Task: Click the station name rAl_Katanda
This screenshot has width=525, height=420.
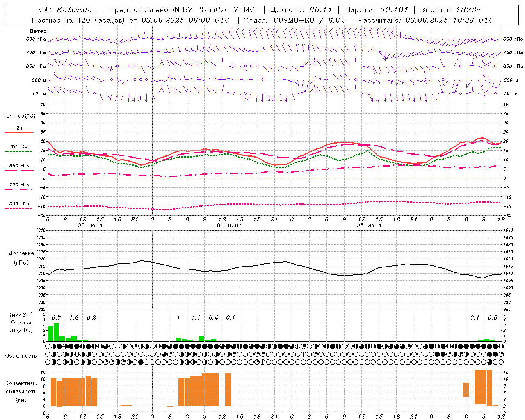Action: pyautogui.click(x=66, y=10)
